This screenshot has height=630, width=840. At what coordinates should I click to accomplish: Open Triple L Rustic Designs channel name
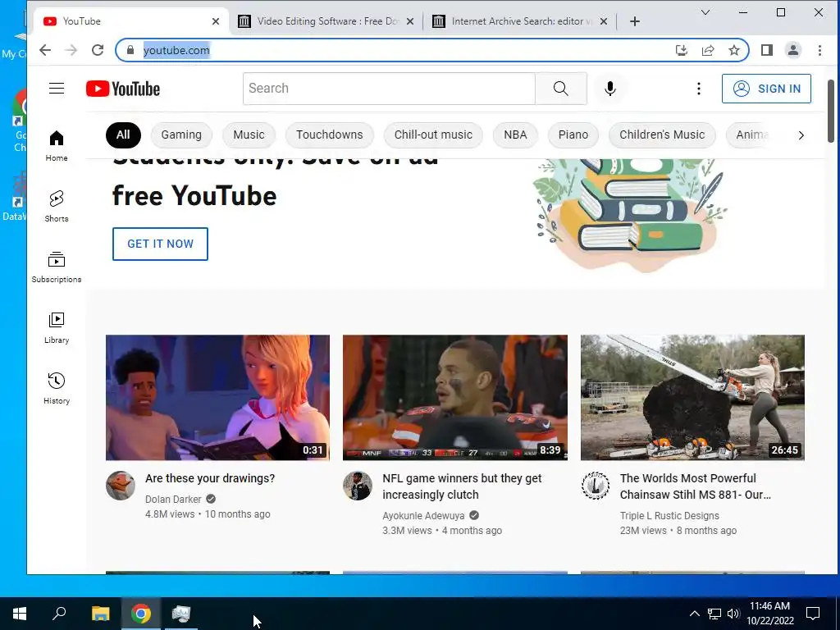pyautogui.click(x=669, y=516)
